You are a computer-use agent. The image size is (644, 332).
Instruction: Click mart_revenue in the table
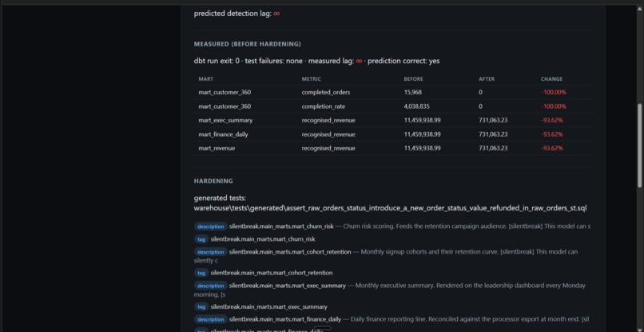pos(217,148)
